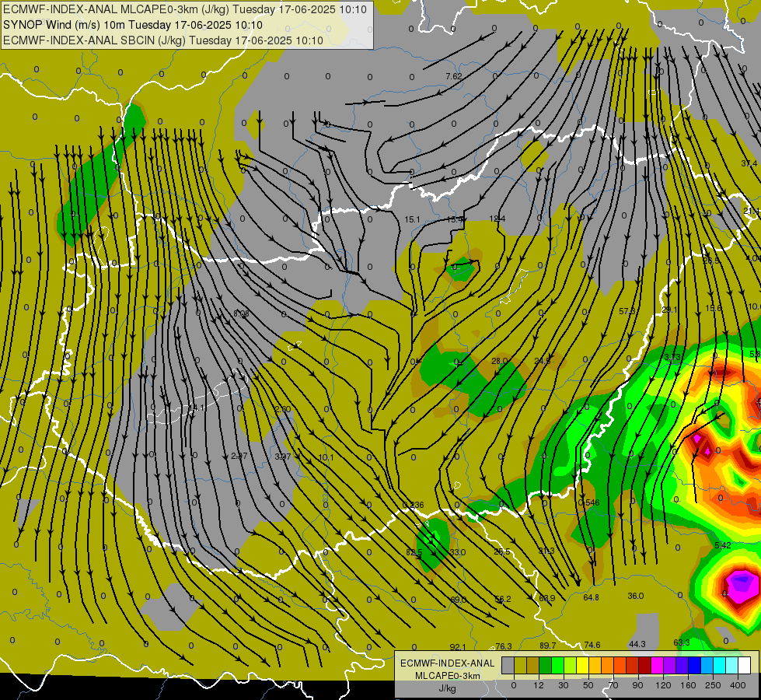
Task: Click the 15.1 value on the map
Action: pyautogui.click(x=412, y=219)
